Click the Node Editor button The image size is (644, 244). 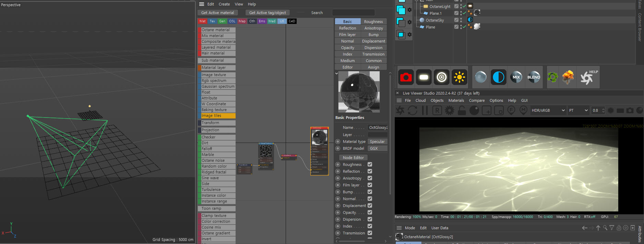coord(353,158)
